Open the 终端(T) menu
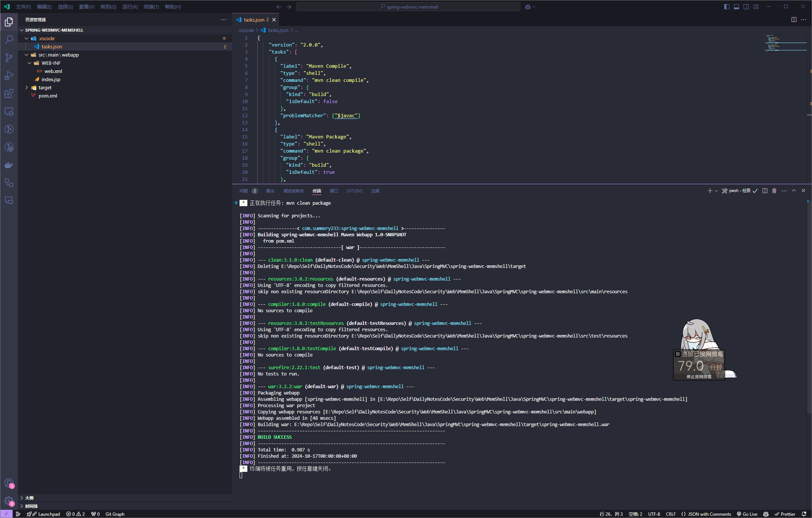812x518 pixels. (151, 7)
